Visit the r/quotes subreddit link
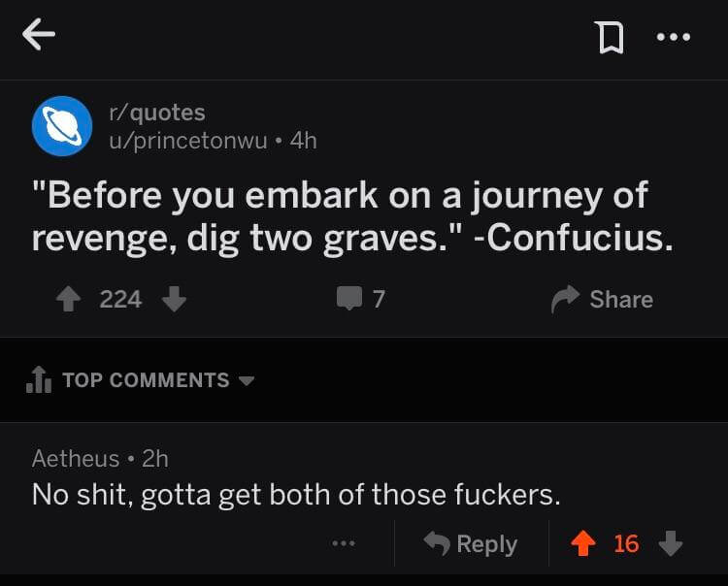 157,113
